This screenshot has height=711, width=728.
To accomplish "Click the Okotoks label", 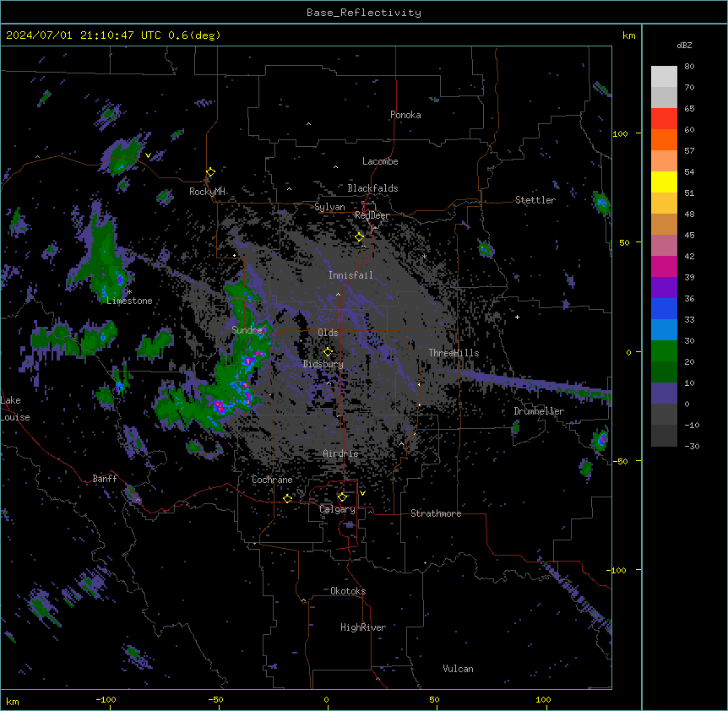I will point(348,591).
